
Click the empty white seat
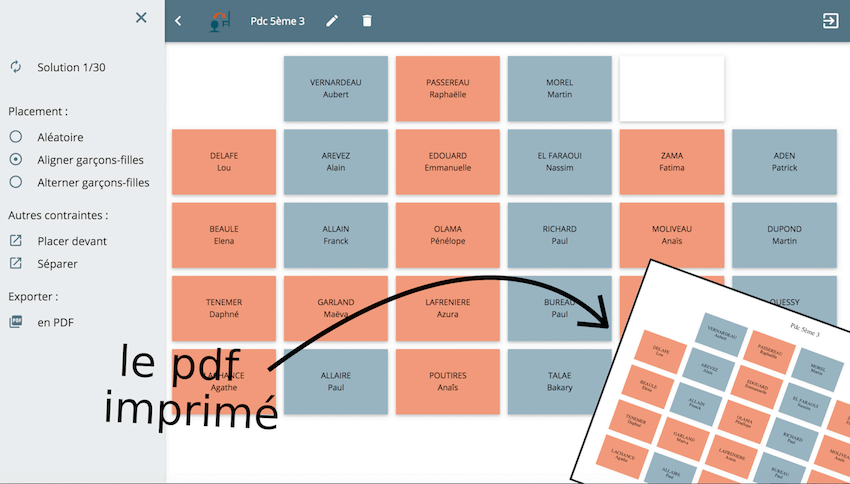[672, 88]
